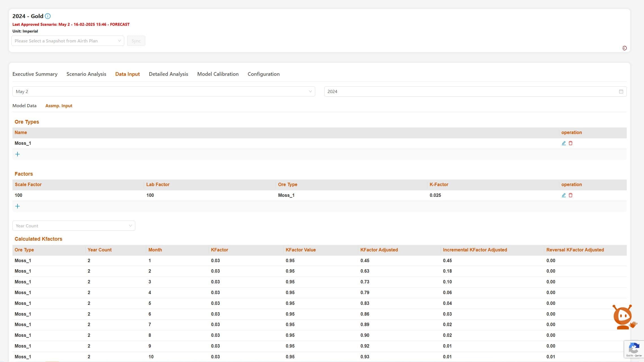Click the Unit: Imperial label

click(25, 31)
